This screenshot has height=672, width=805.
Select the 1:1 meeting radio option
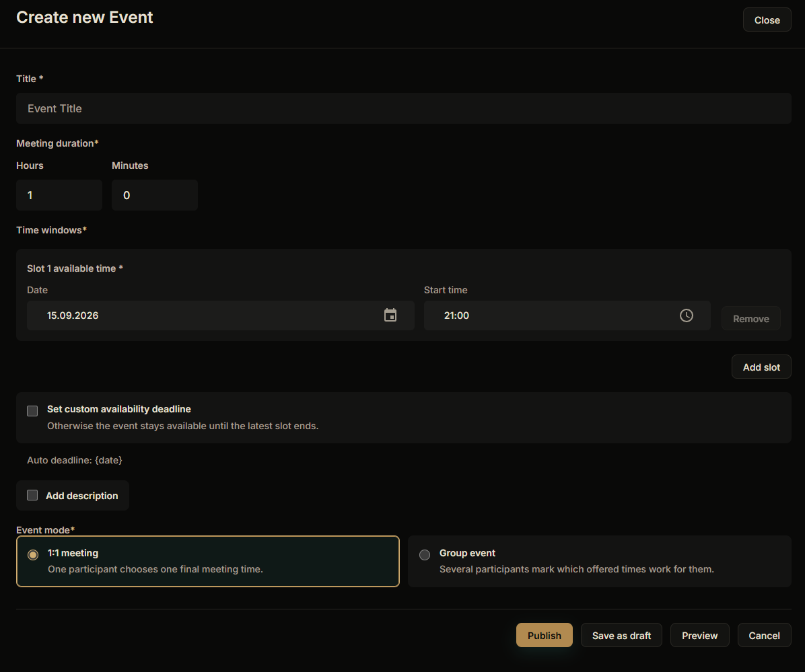pos(33,555)
